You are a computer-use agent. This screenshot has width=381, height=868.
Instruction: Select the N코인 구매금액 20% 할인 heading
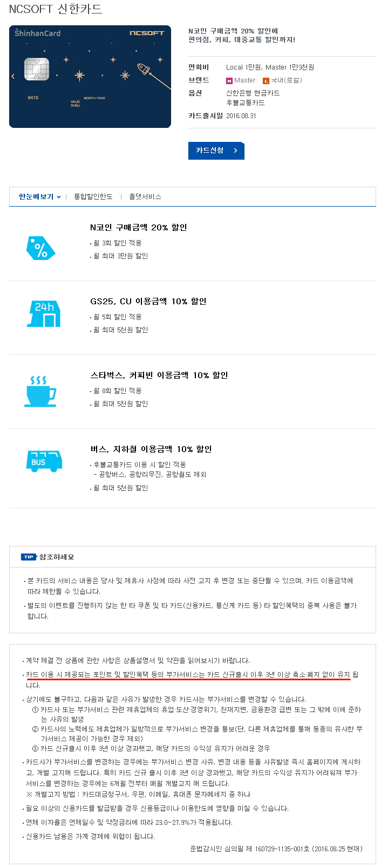[138, 228]
